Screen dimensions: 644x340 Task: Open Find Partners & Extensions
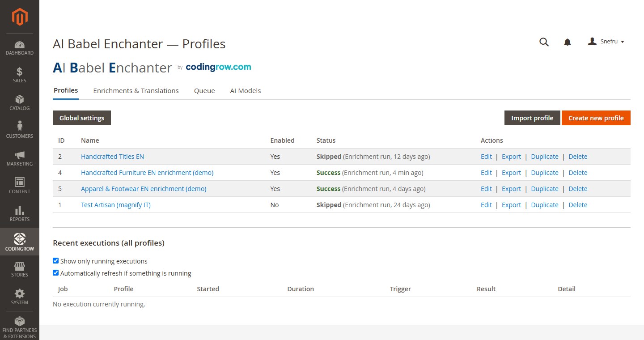[x=20, y=327]
